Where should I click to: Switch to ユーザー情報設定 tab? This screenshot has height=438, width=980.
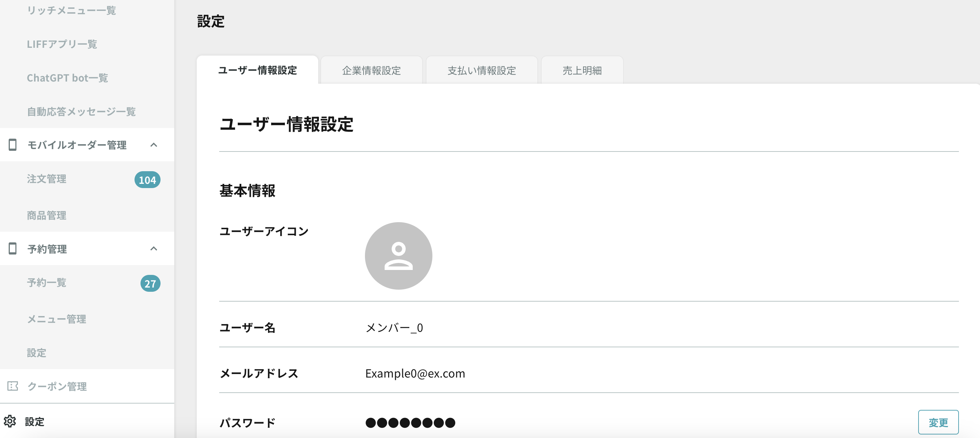[x=257, y=70]
